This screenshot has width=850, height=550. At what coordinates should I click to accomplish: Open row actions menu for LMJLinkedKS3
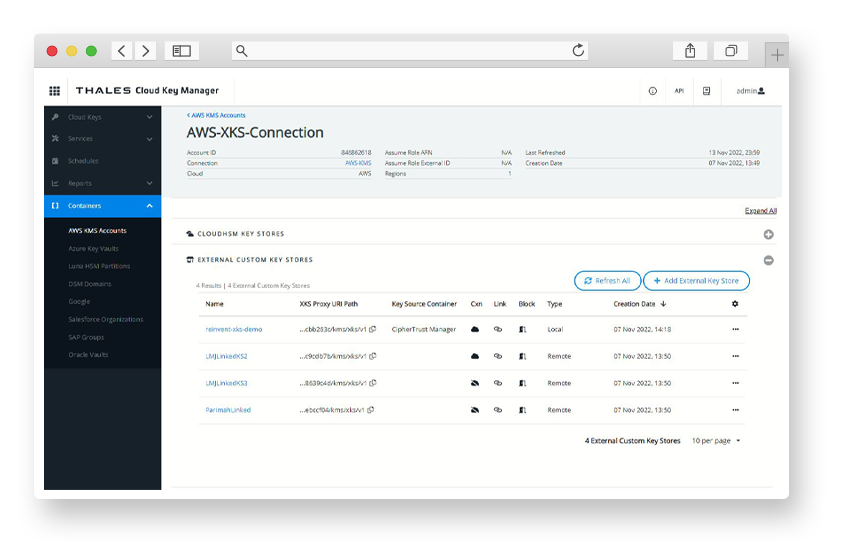[736, 383]
